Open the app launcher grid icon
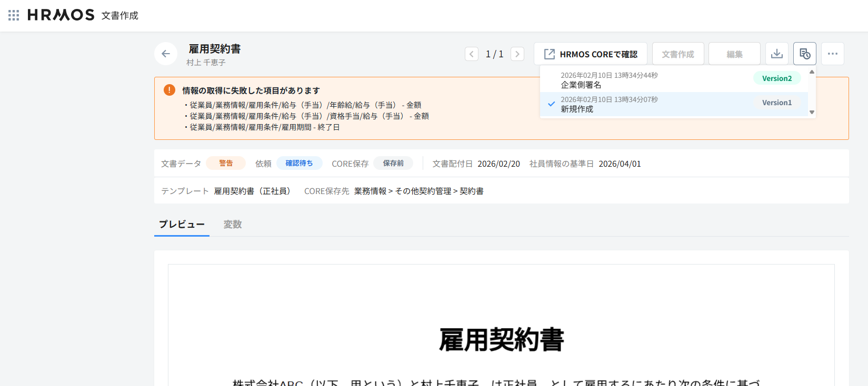This screenshot has height=386, width=868. tap(14, 15)
